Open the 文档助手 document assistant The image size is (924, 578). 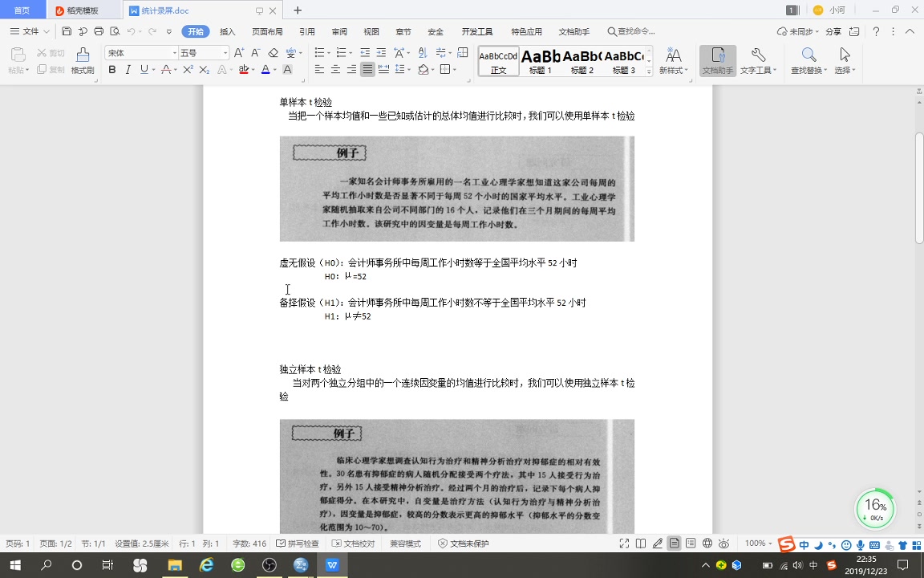point(717,60)
